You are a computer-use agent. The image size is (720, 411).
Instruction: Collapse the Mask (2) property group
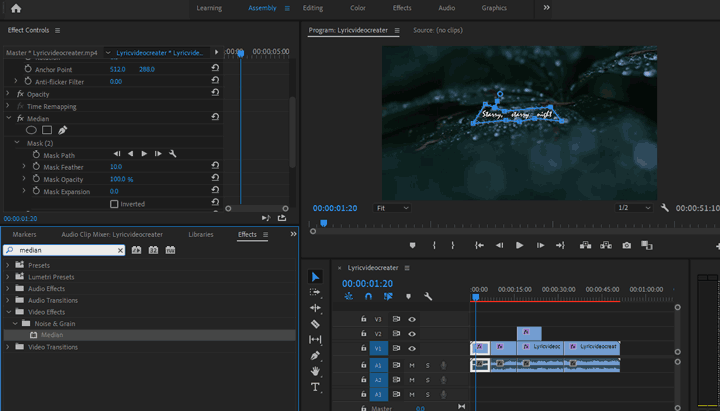click(17, 143)
